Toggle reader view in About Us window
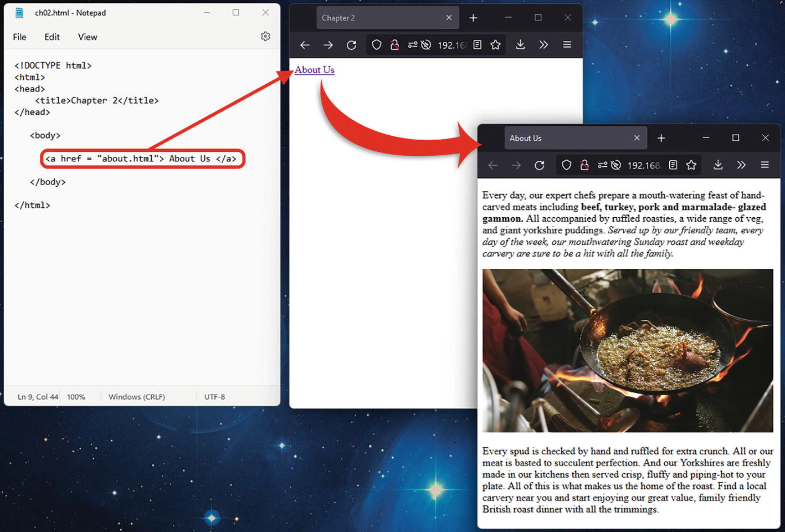Image resolution: width=785 pixels, height=532 pixels. point(673,165)
